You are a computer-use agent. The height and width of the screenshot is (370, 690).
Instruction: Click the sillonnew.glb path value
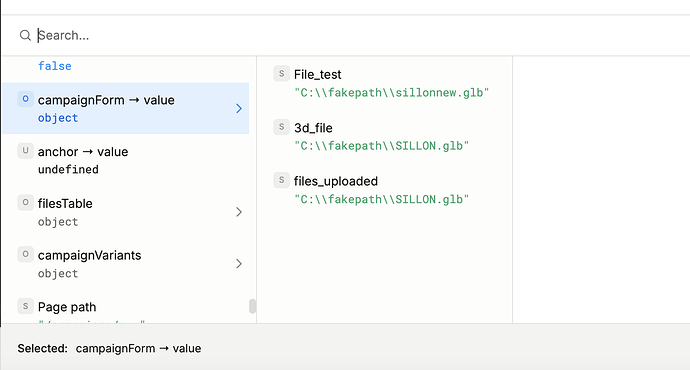392,93
